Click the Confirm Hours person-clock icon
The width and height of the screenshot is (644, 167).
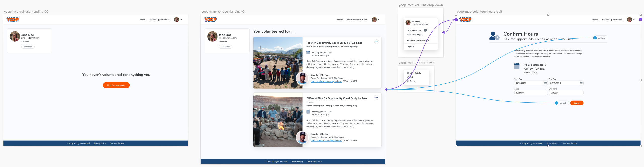tap(494, 36)
